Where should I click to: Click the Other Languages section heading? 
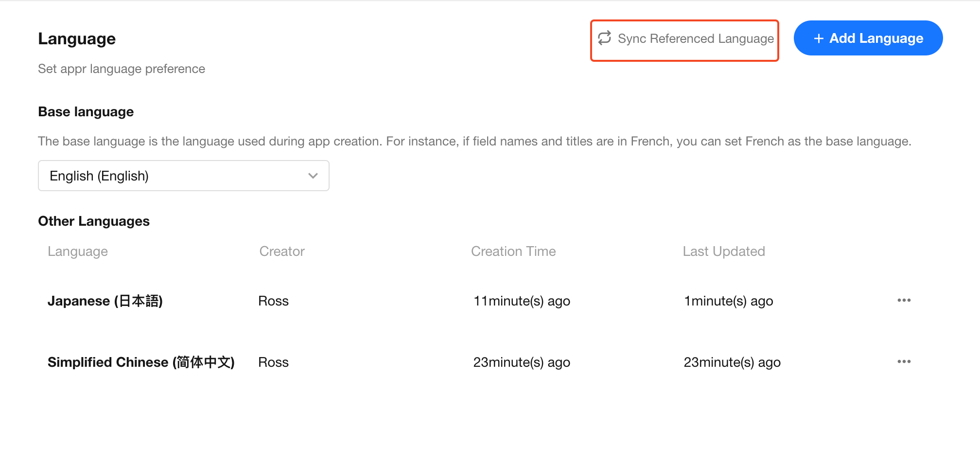pos(94,221)
